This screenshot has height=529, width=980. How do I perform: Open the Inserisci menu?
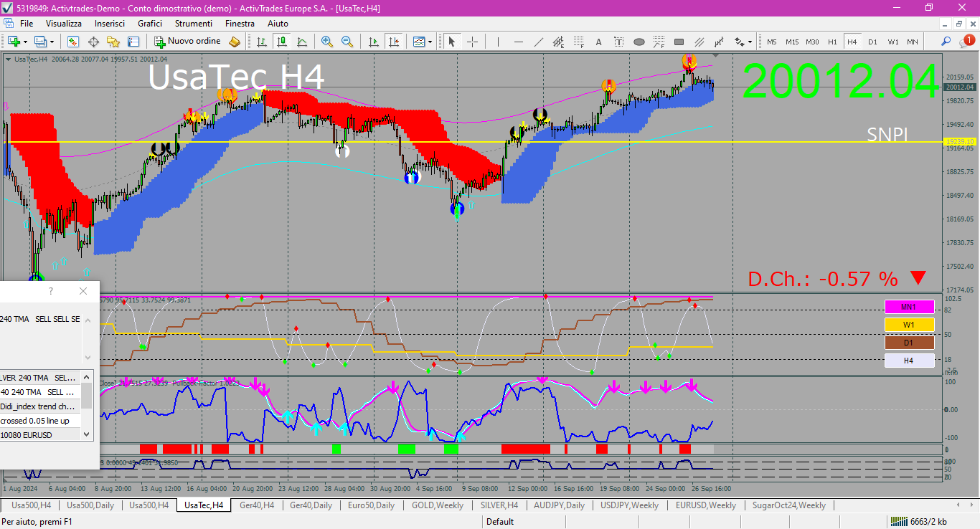point(110,24)
